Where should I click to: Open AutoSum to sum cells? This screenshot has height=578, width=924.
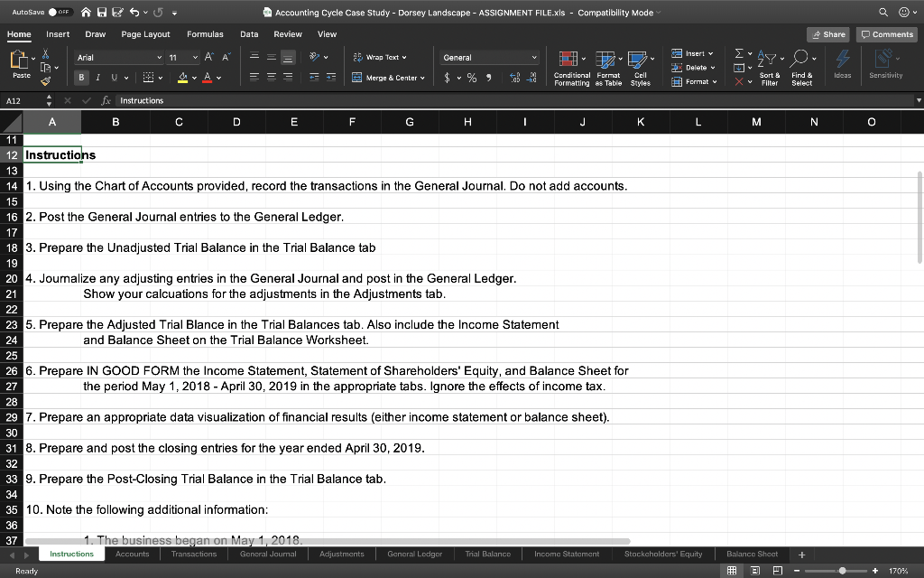[x=739, y=53]
